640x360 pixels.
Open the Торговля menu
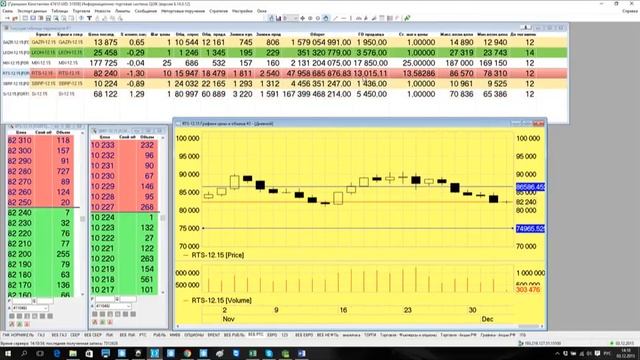[x=81, y=11]
